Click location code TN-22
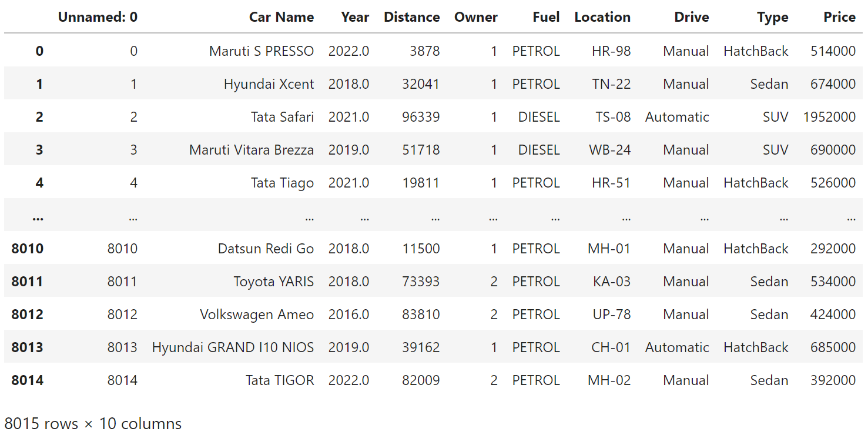 [x=611, y=84]
